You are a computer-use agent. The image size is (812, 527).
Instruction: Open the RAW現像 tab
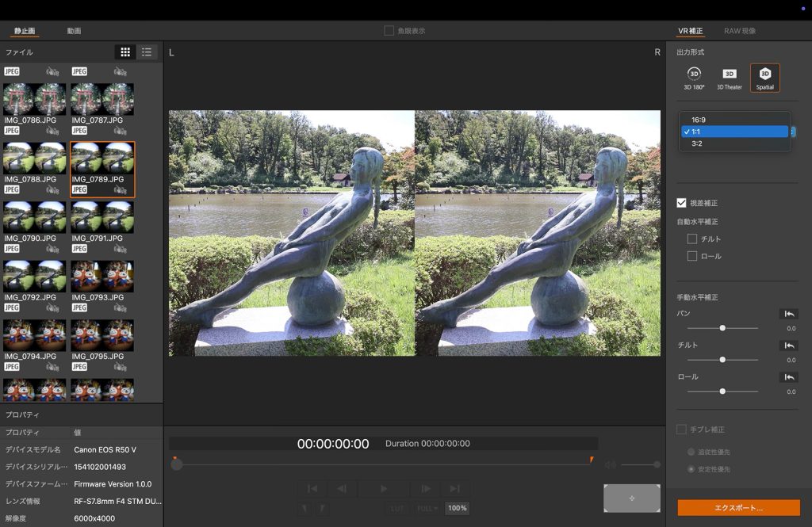pyautogui.click(x=740, y=31)
